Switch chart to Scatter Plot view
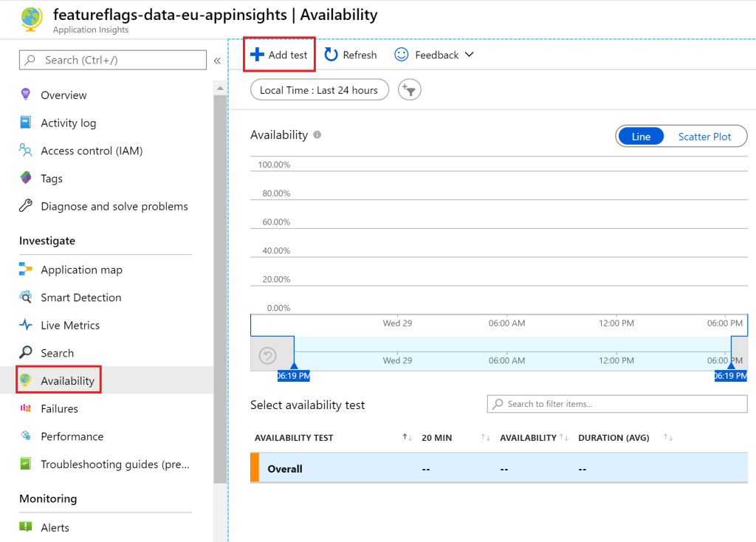This screenshot has width=756, height=542. 704,137
